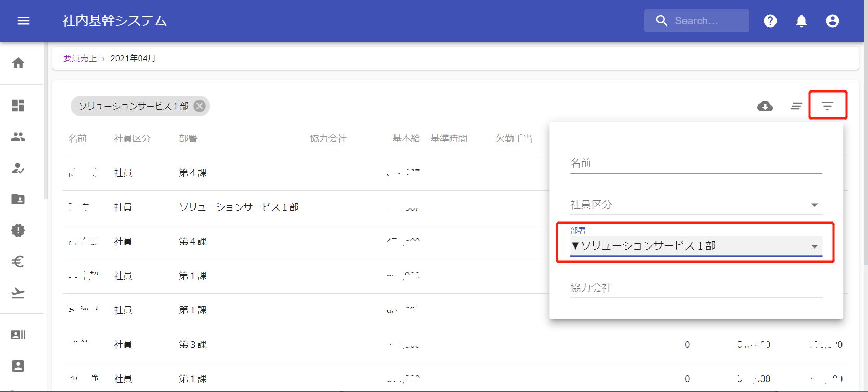Click the people group sidebar icon
This screenshot has width=868, height=392.
pos(18,137)
